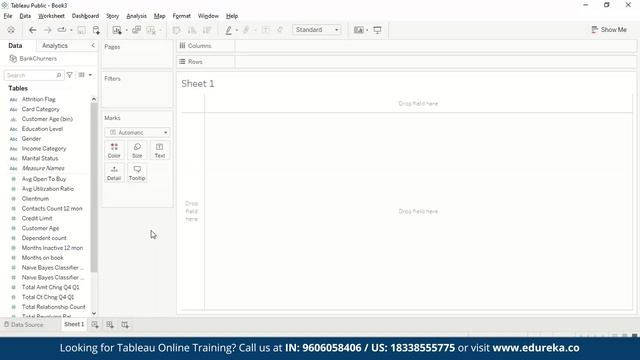The image size is (640, 360).
Task: Click the New Worksheet toolbar icon
Action: click(117, 30)
